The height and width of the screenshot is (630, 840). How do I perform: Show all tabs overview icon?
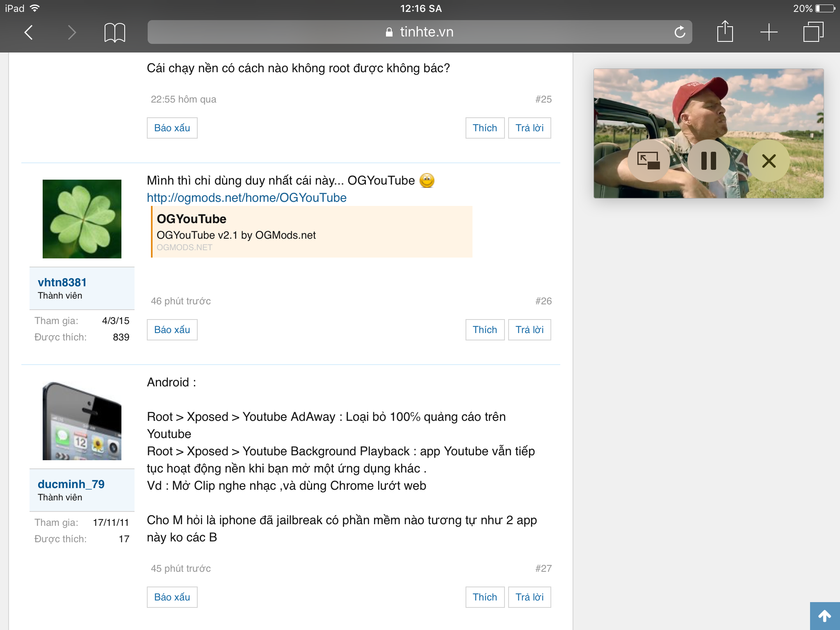pos(813,32)
